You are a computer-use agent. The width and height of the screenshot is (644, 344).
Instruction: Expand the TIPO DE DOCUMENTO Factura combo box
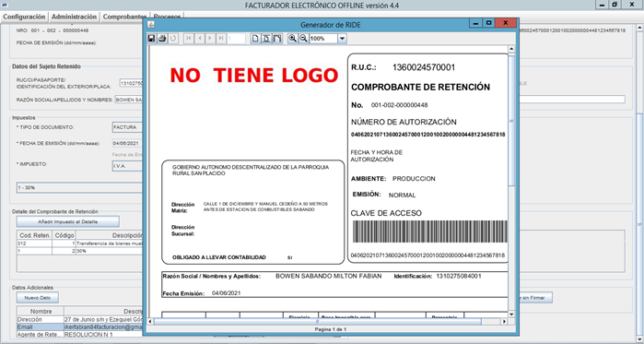[x=127, y=127]
